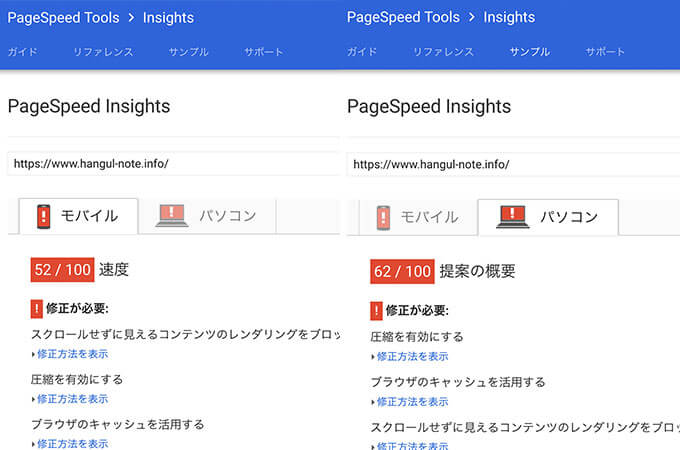
Task: Expand 修正方法を表示 under スクロールせずに in left panel
Action: [70, 354]
